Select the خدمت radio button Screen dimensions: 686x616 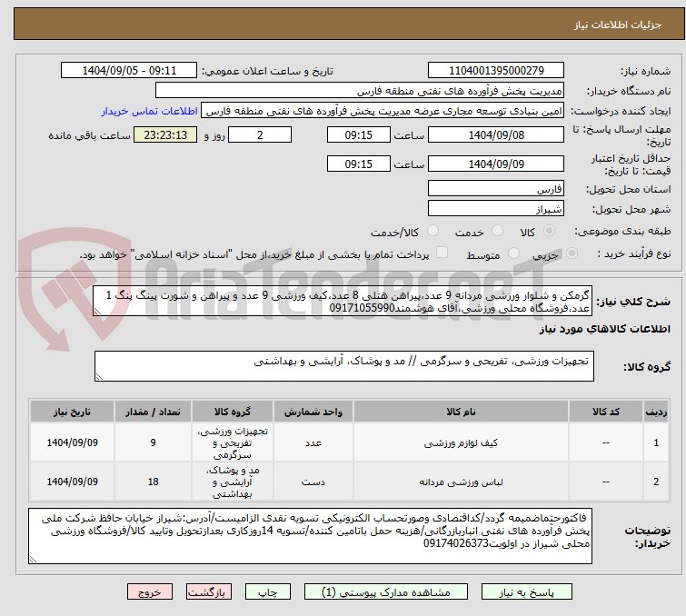coord(497,231)
